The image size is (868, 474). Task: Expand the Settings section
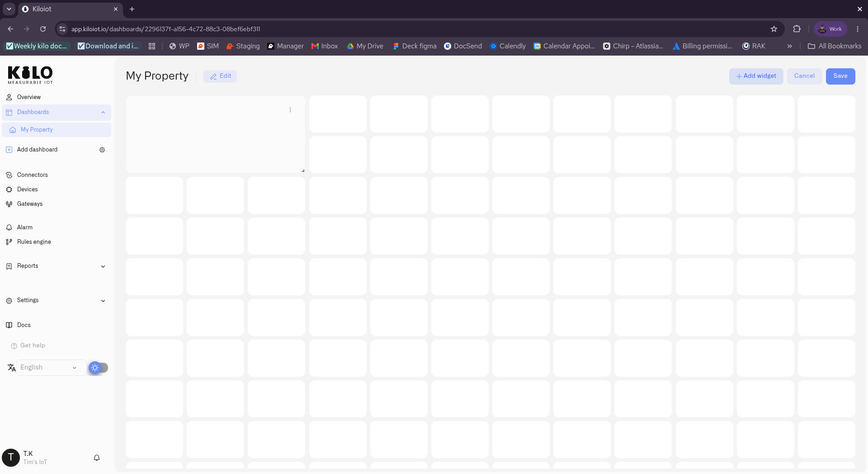click(x=57, y=300)
